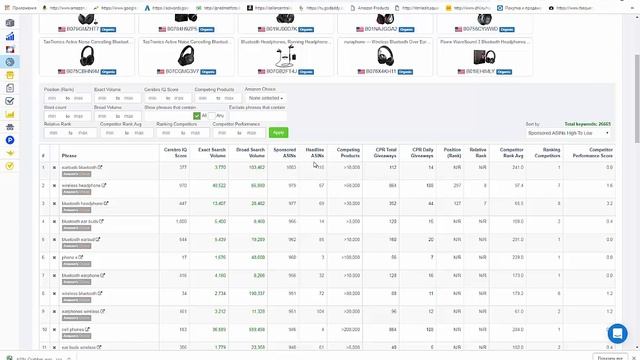Open the Amazon bookmark in bookmarks bar
The image size is (640, 360).
[64, 8]
